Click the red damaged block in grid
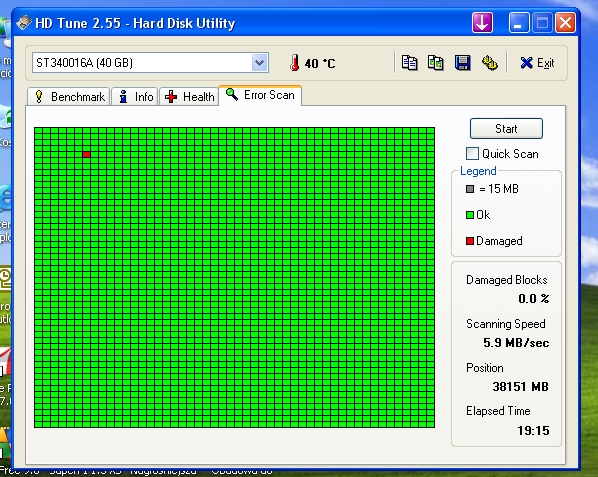Image resolution: width=598 pixels, height=477 pixels. click(x=87, y=154)
